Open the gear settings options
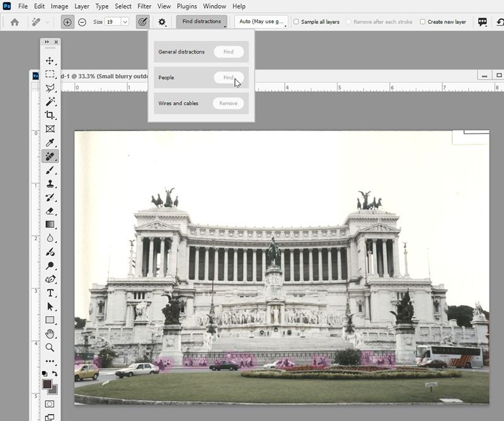 click(162, 22)
